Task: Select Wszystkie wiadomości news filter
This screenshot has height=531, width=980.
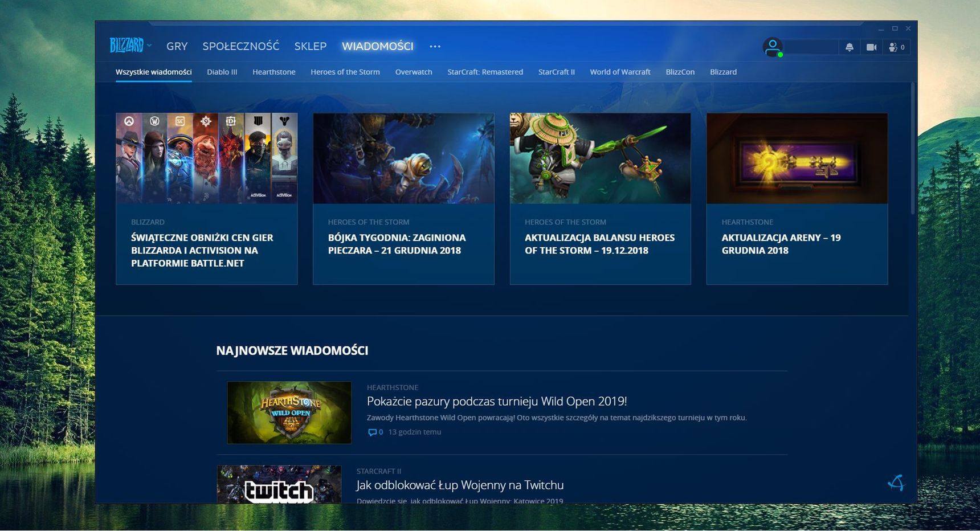Action: tap(153, 72)
